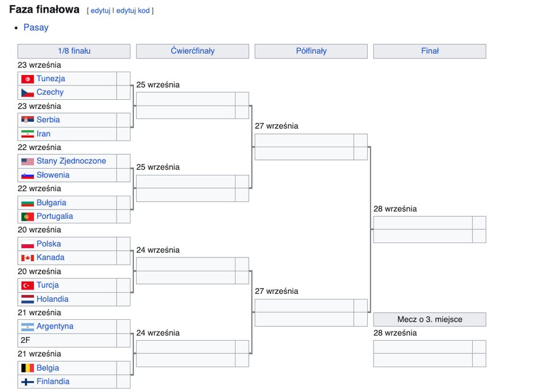This screenshot has height=392, width=545.
Task: Open the Słowenia team link
Action: point(53,175)
